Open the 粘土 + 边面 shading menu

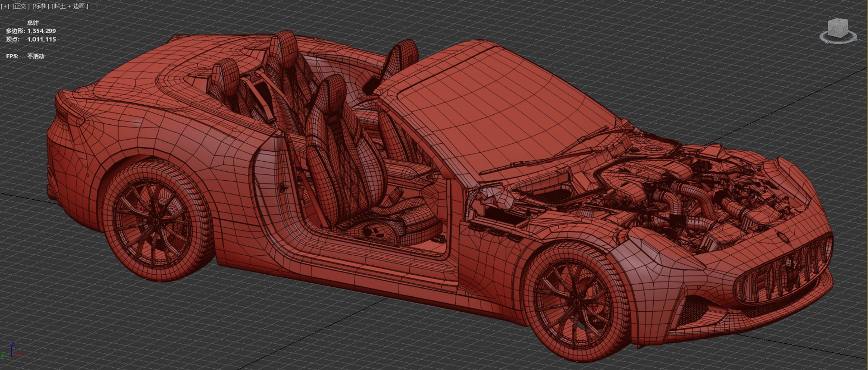click(x=70, y=6)
